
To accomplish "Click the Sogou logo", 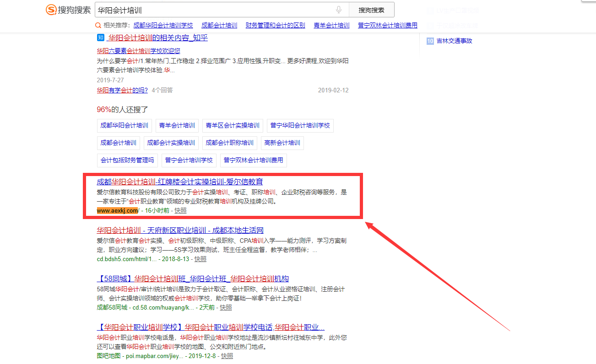I will point(68,10).
